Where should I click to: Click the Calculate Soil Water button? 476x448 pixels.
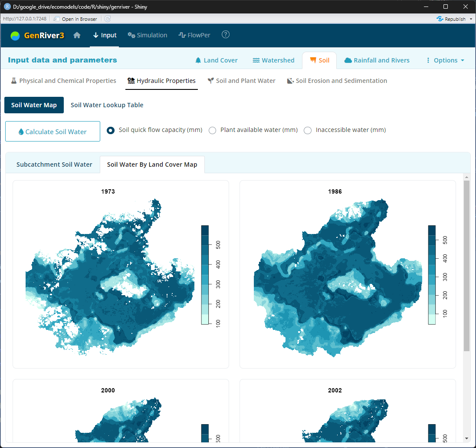tap(53, 132)
